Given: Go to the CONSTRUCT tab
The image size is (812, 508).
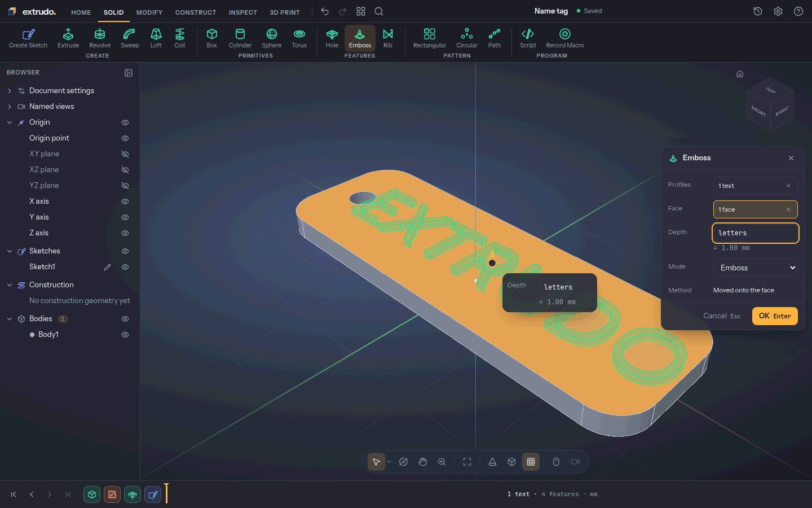Looking at the screenshot, I should (196, 12).
